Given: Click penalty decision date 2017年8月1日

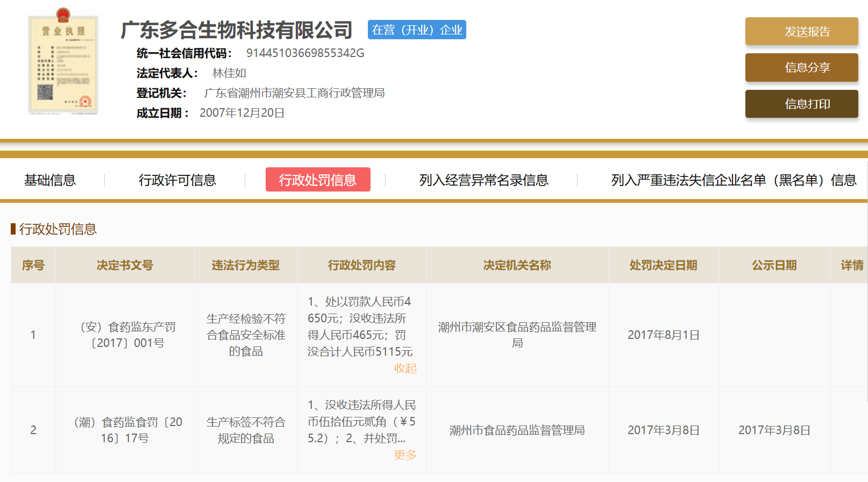Looking at the screenshot, I should click(664, 335).
